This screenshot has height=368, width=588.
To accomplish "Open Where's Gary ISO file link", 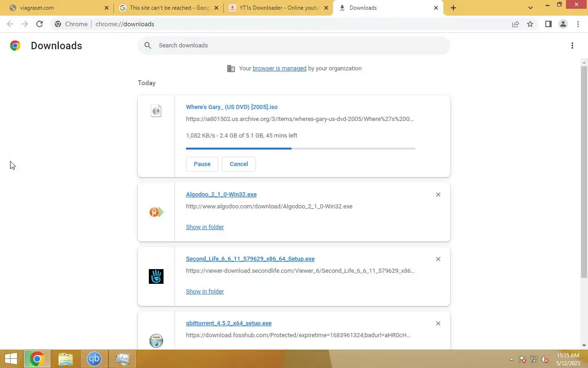I will point(232,107).
